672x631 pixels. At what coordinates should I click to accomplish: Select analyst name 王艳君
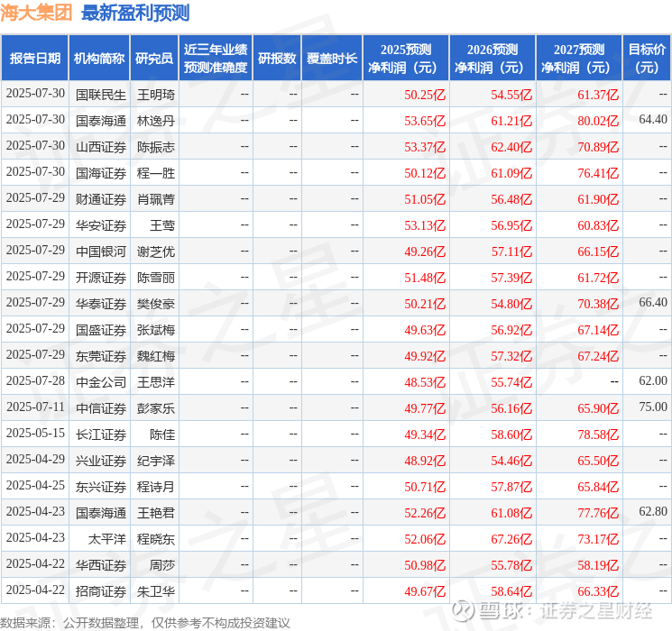pos(156,513)
